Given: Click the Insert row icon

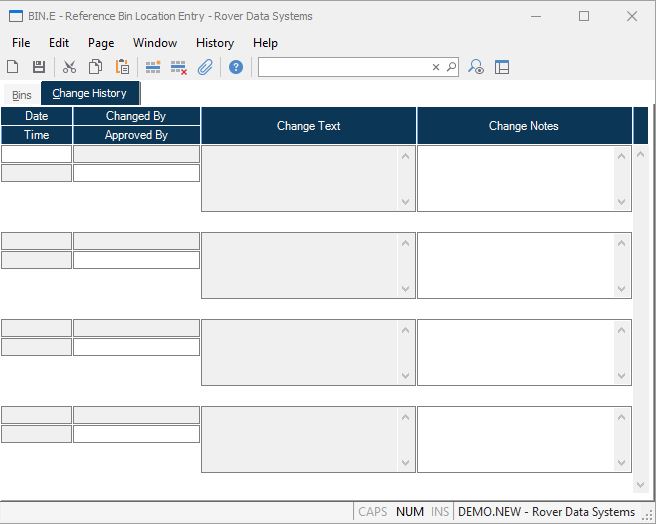Looking at the screenshot, I should [x=153, y=67].
